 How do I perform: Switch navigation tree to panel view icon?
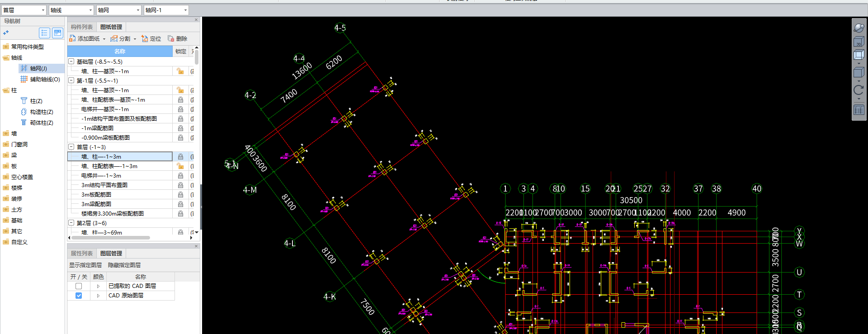tap(57, 33)
